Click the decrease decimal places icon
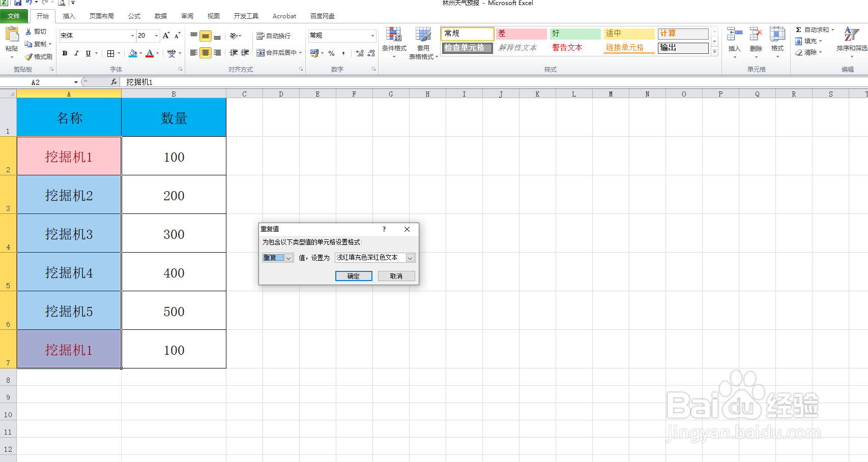The height and width of the screenshot is (462, 868). 371,53
